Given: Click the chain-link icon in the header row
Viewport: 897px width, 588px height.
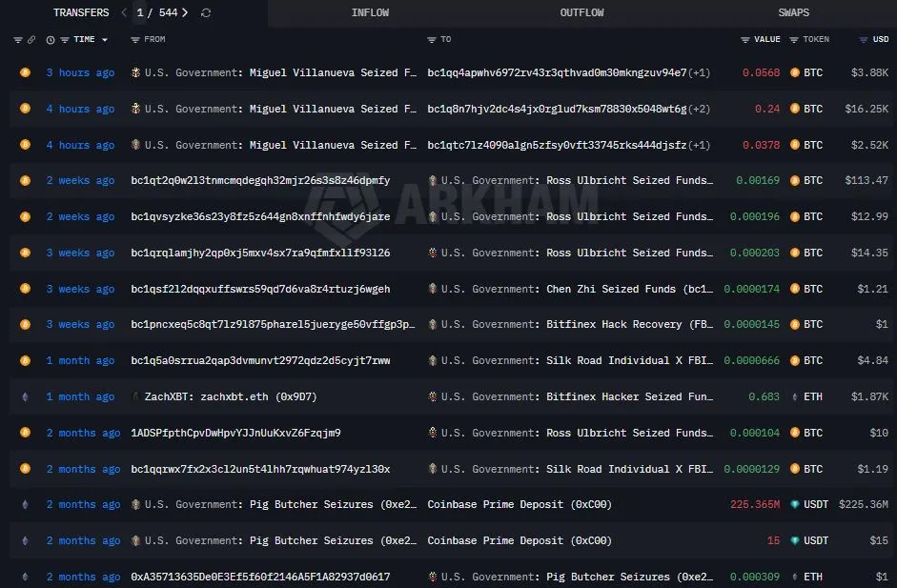Looking at the screenshot, I should 31,40.
